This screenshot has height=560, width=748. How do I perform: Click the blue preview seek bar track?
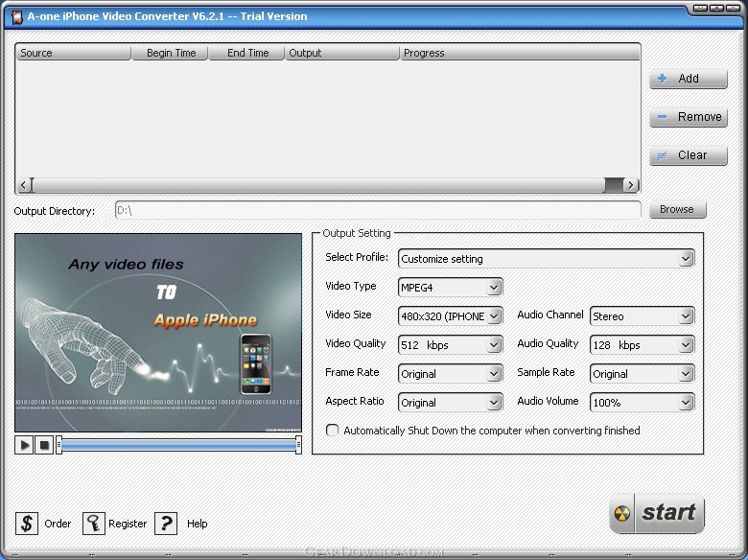pyautogui.click(x=178, y=446)
